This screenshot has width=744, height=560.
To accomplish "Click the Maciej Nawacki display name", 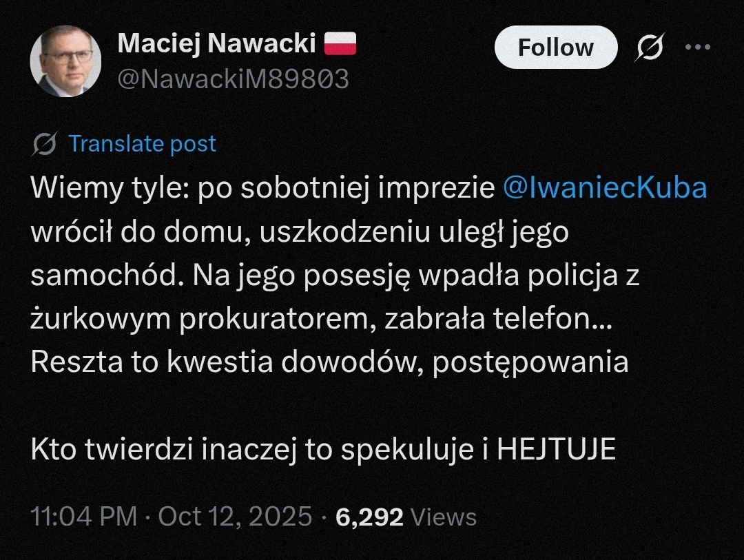I will pos(216,45).
